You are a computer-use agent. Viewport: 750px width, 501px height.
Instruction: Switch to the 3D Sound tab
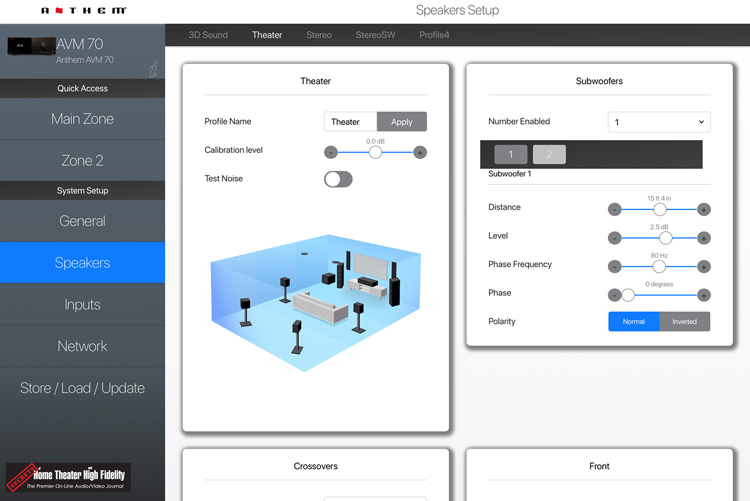click(208, 35)
